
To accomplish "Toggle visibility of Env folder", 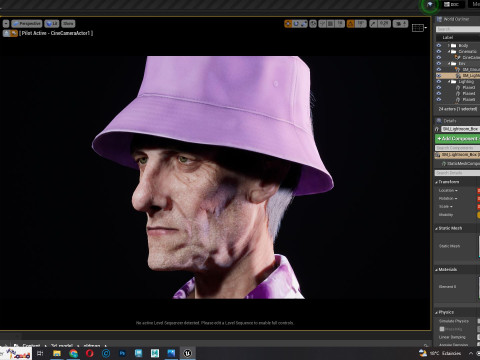I will point(439,63).
